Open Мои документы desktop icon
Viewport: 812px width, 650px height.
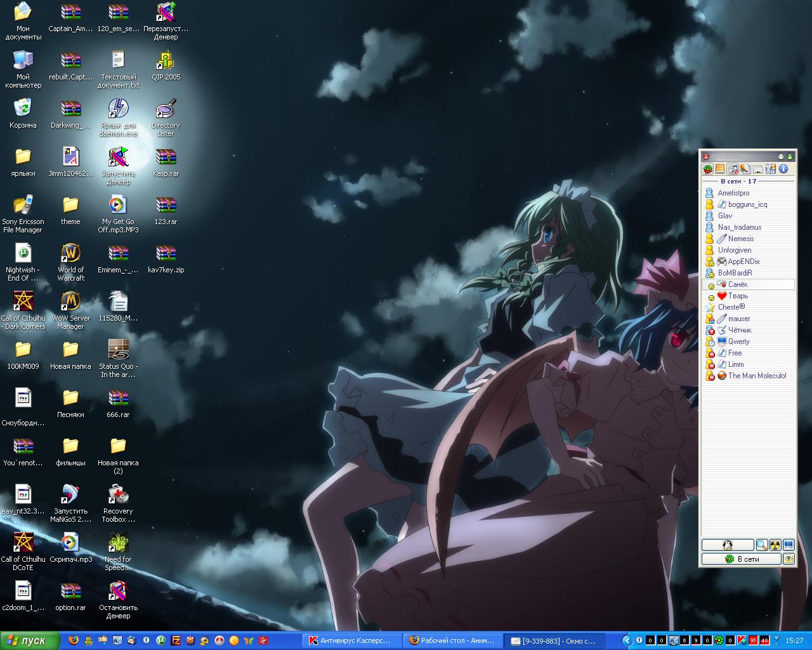tap(23, 21)
